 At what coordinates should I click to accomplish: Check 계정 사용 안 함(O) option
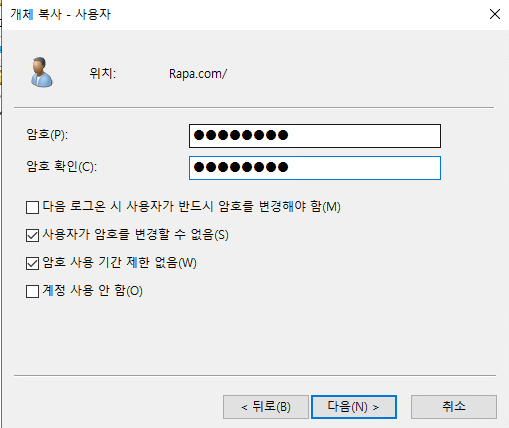(32, 291)
